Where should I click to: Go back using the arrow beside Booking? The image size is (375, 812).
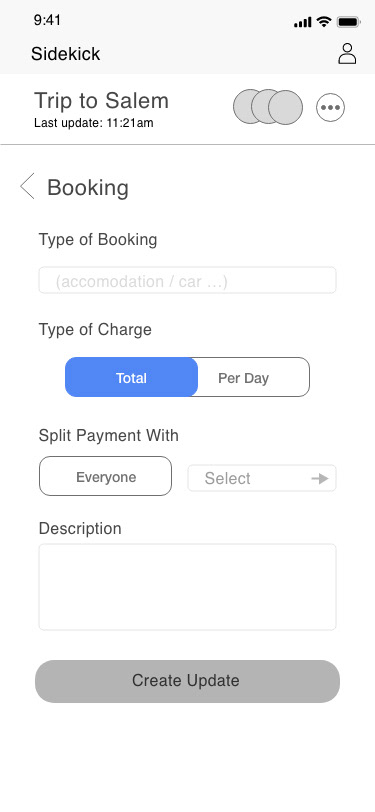coord(27,186)
